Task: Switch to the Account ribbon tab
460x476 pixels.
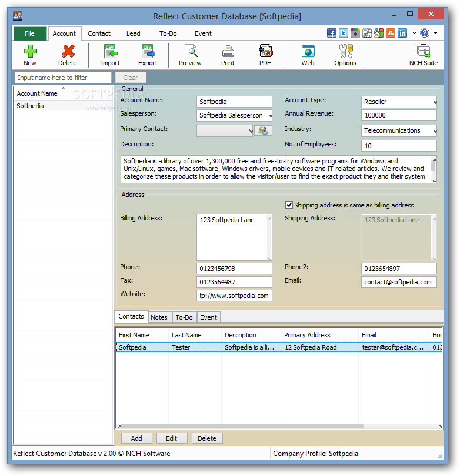Action: 64,33
